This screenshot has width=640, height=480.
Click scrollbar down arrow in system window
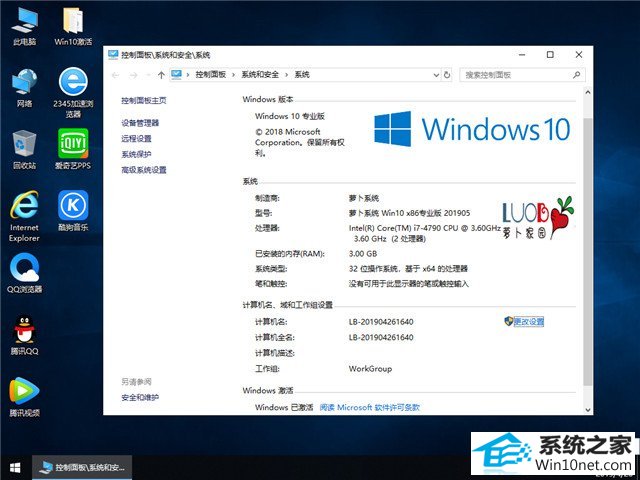[x=588, y=409]
